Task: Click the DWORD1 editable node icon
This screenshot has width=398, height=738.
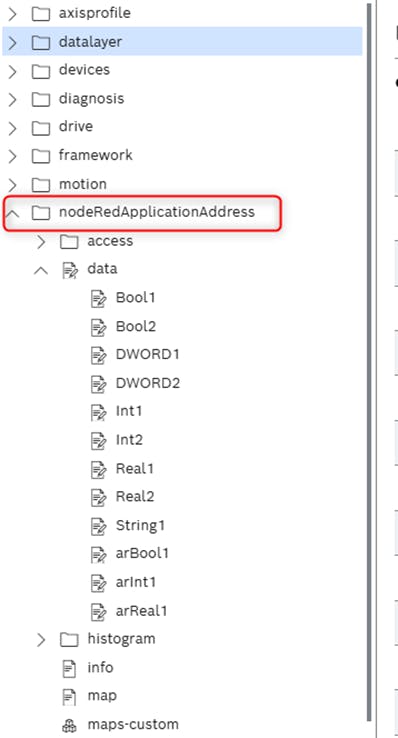Action: coord(98,355)
